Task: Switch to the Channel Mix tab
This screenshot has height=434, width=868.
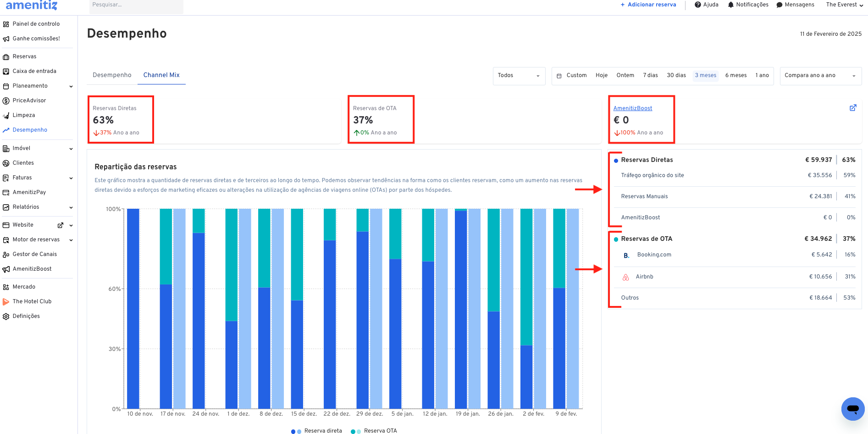Action: point(161,75)
